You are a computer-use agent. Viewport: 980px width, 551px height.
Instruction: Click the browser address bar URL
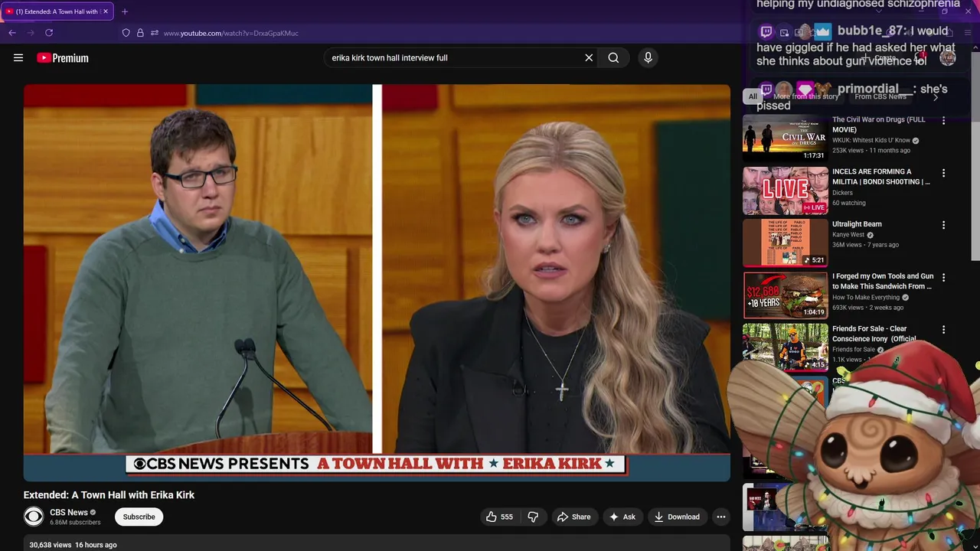coord(230,33)
